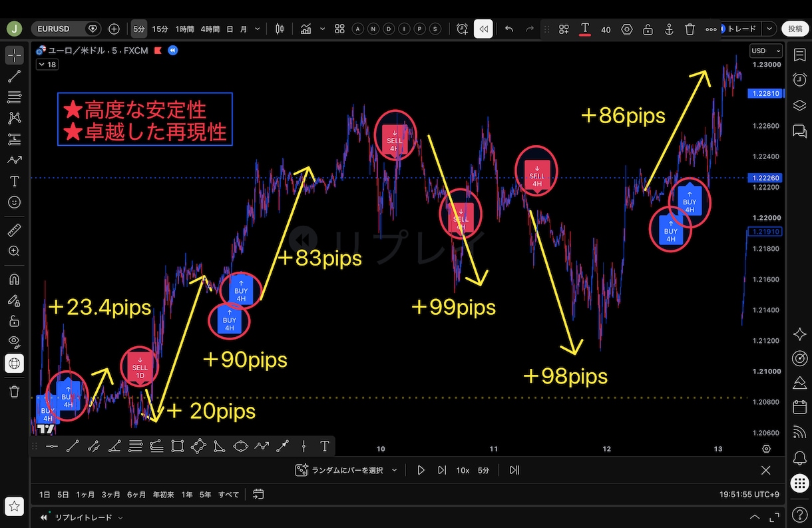Open the Fibonacci tools in left sidebar
The image size is (812, 528).
pos(14,98)
